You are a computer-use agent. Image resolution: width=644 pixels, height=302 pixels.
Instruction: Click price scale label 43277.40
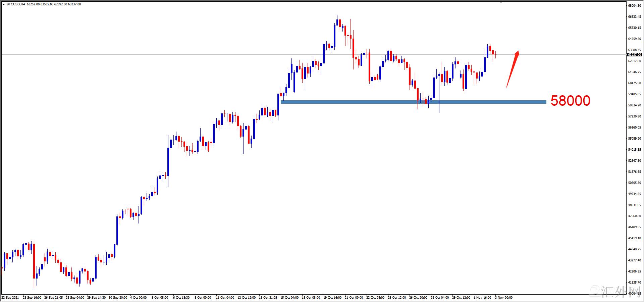click(635, 260)
